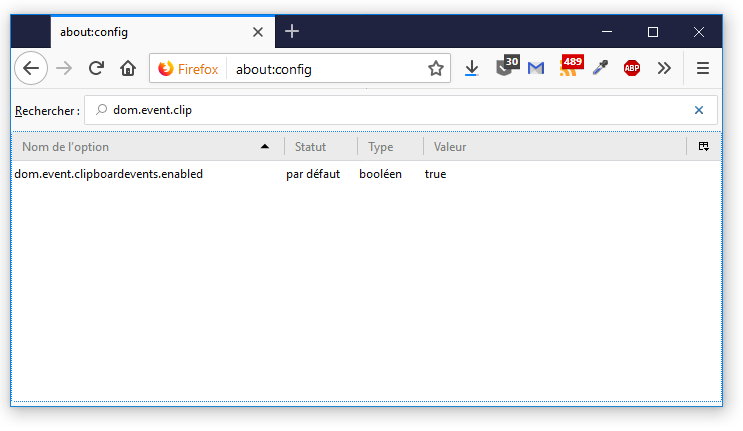Screen dimensions: 743x431
Task: Click the 'booléen' type cell
Action: click(x=380, y=174)
